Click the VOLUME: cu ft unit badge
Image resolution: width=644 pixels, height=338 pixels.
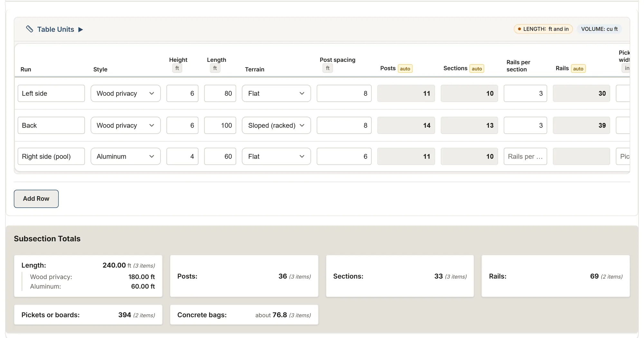(x=599, y=29)
